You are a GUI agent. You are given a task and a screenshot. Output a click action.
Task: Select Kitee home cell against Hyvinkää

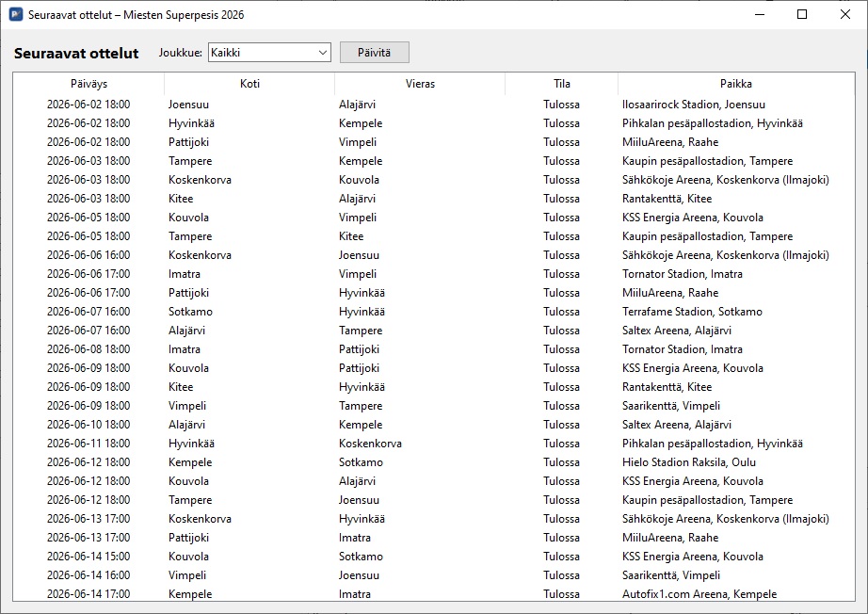[181, 386]
